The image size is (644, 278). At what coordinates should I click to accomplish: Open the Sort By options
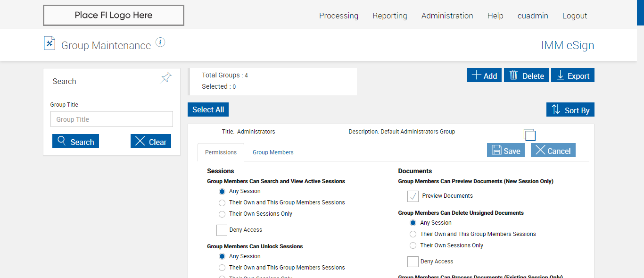[570, 110]
